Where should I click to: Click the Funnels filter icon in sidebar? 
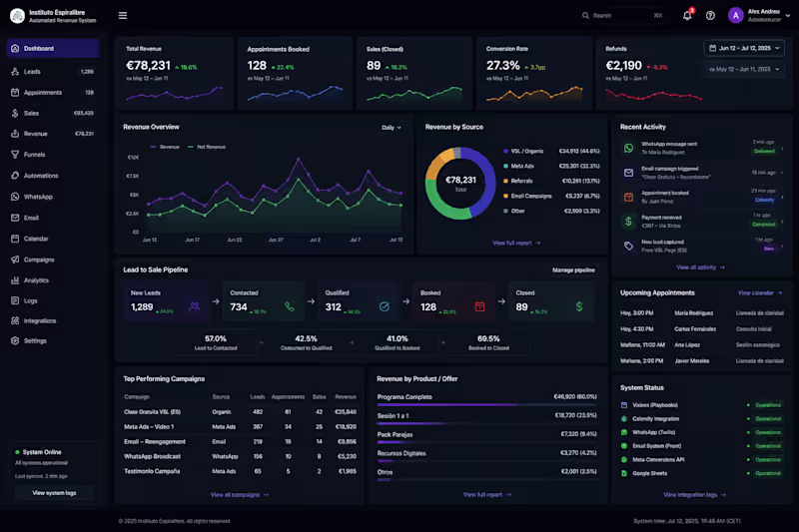click(x=15, y=155)
